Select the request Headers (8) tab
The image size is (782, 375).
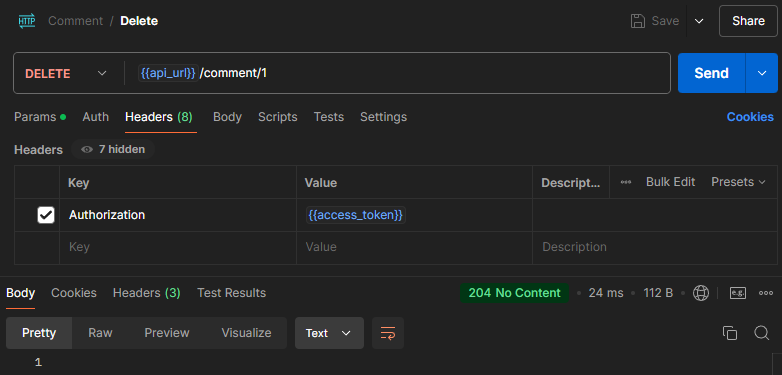click(159, 117)
